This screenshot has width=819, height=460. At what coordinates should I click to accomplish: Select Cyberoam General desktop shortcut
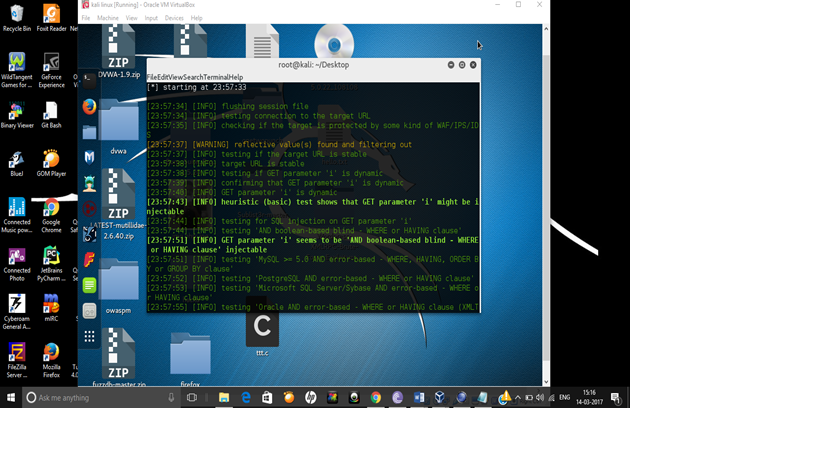click(x=17, y=312)
